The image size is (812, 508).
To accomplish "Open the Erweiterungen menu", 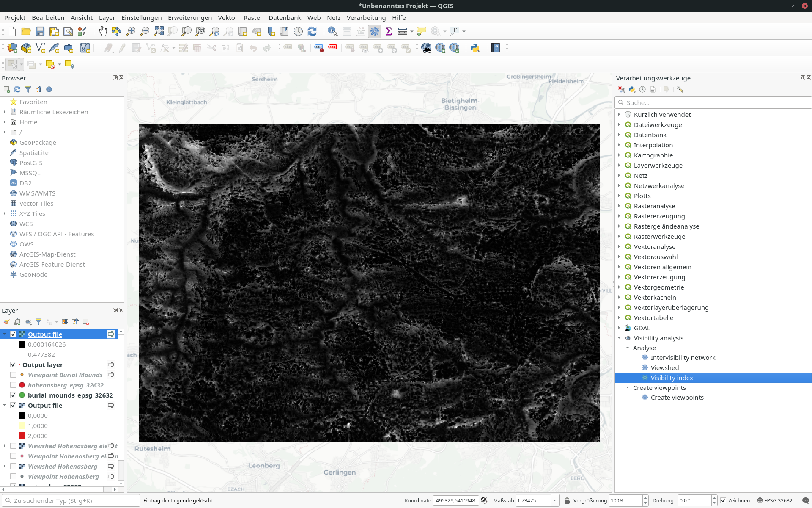I will [x=190, y=17].
